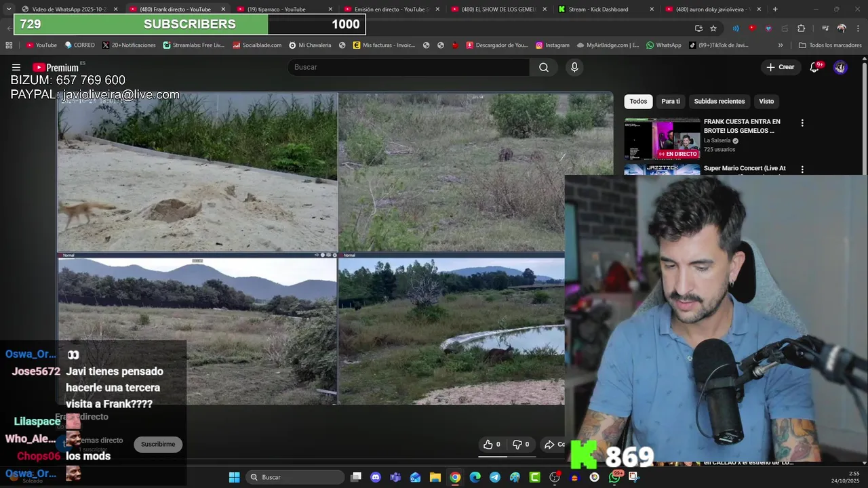This screenshot has width=868, height=488.
Task: Open Telegram from the taskbar
Action: [495, 477]
